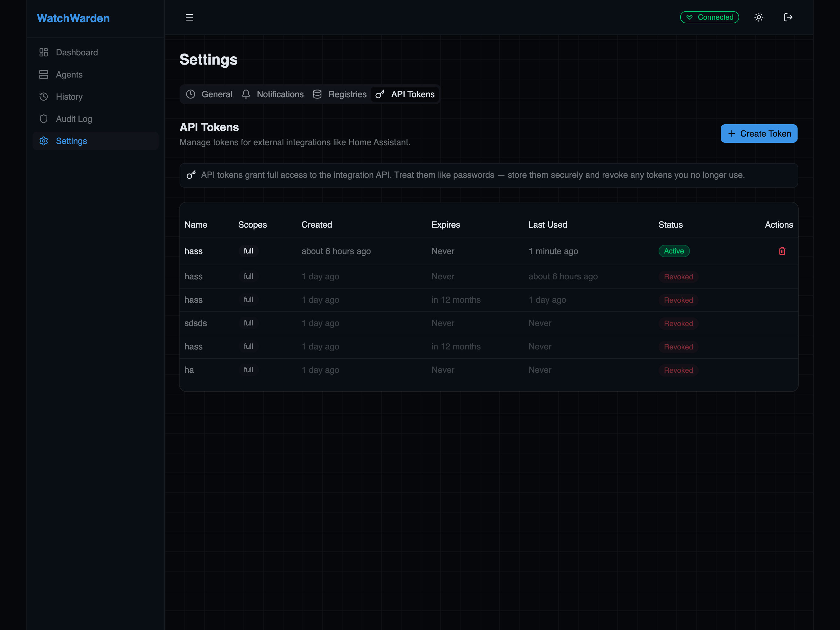Open the Registries tab
Screen dimensions: 840x630
(339, 94)
